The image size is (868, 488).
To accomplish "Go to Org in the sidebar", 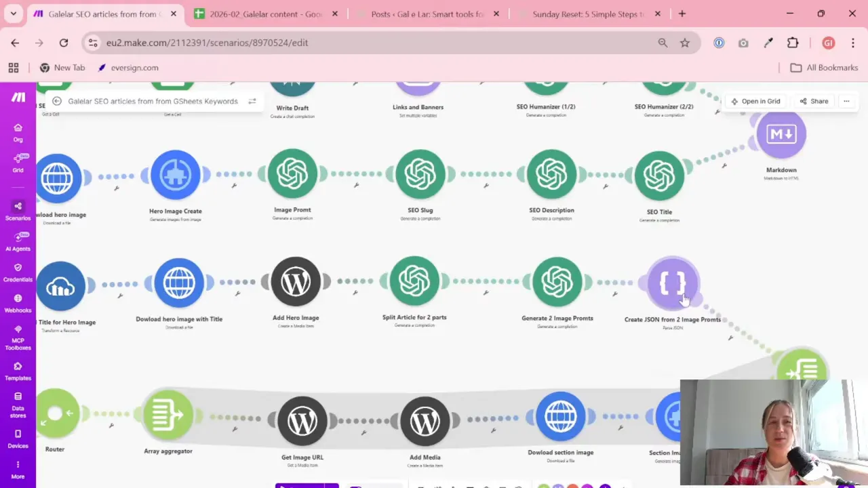I will click(18, 132).
